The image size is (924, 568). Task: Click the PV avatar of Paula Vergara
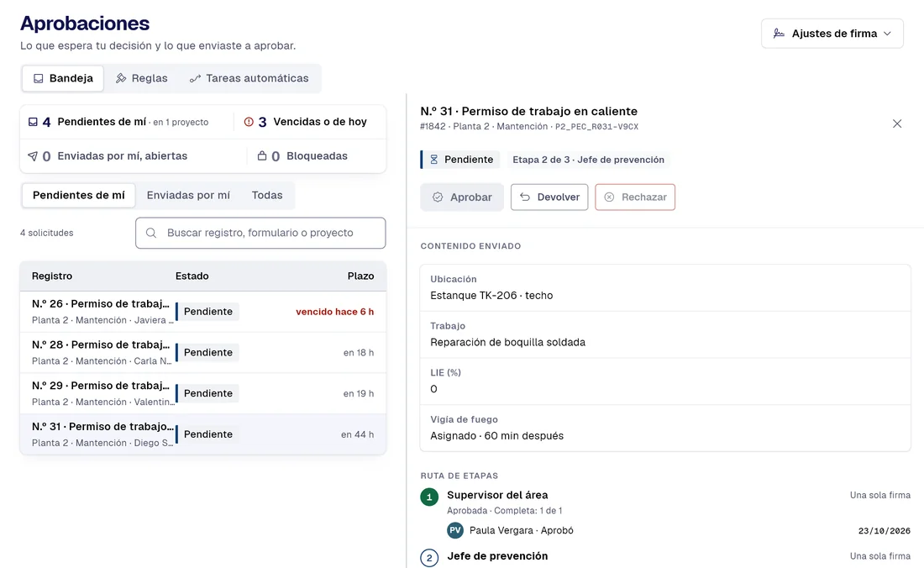[x=455, y=530]
